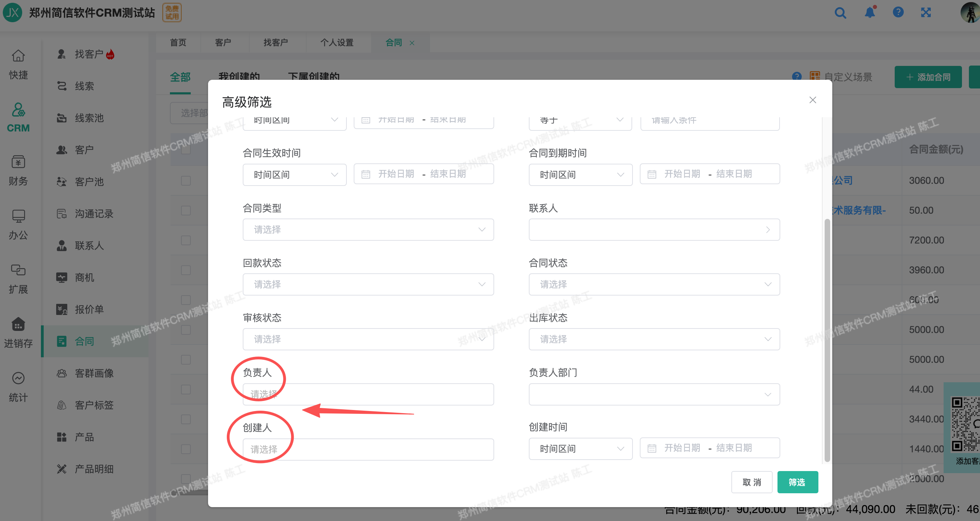Expand the 合同到期时间 时间区间 dropdown
The height and width of the screenshot is (521, 980).
tap(581, 175)
